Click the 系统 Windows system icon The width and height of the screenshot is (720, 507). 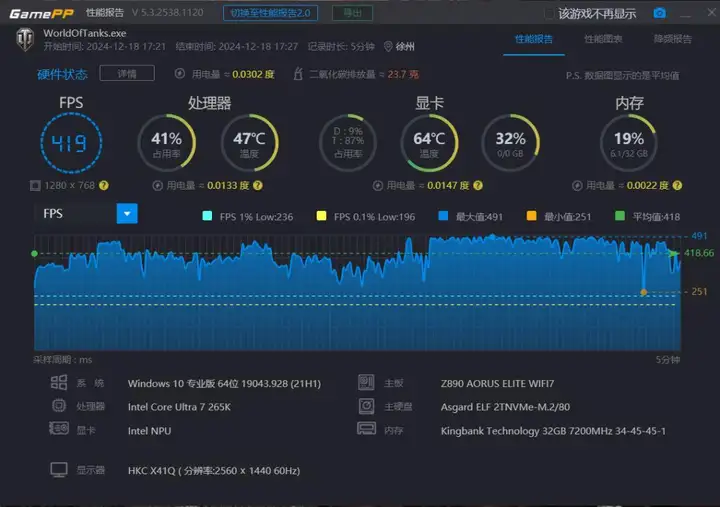(59, 383)
